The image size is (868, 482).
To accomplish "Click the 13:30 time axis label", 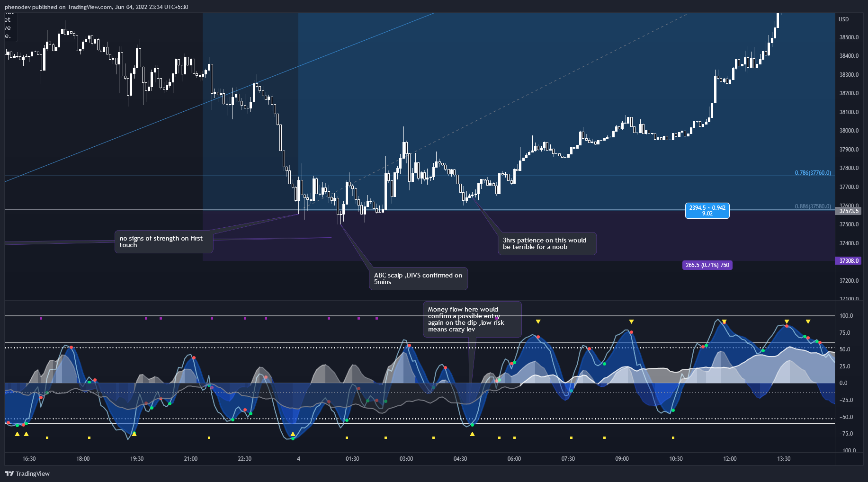I will 784,459.
